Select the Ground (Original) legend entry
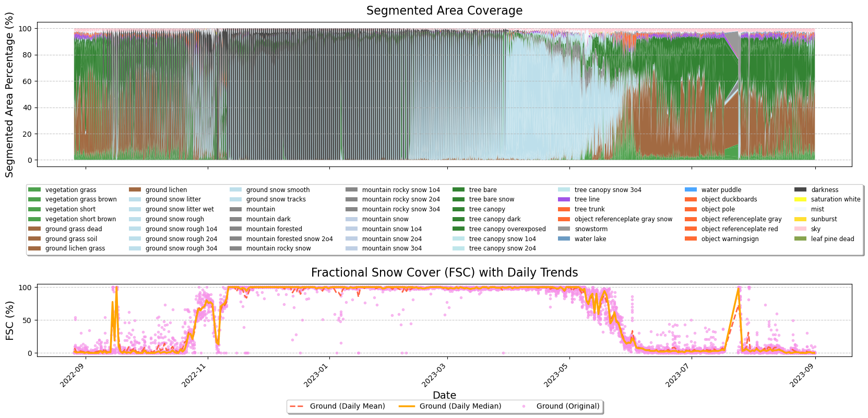This screenshot has width=868, height=418. click(x=567, y=406)
